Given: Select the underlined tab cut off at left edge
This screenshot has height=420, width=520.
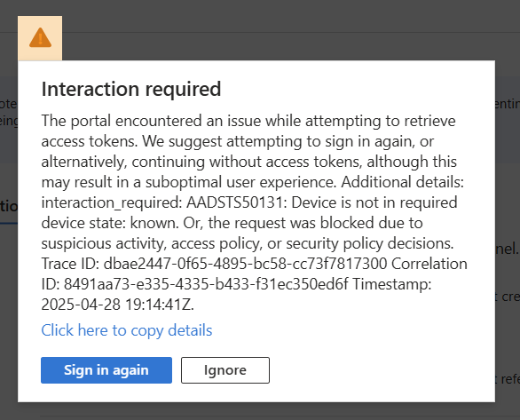Looking at the screenshot, I should click(x=9, y=208).
